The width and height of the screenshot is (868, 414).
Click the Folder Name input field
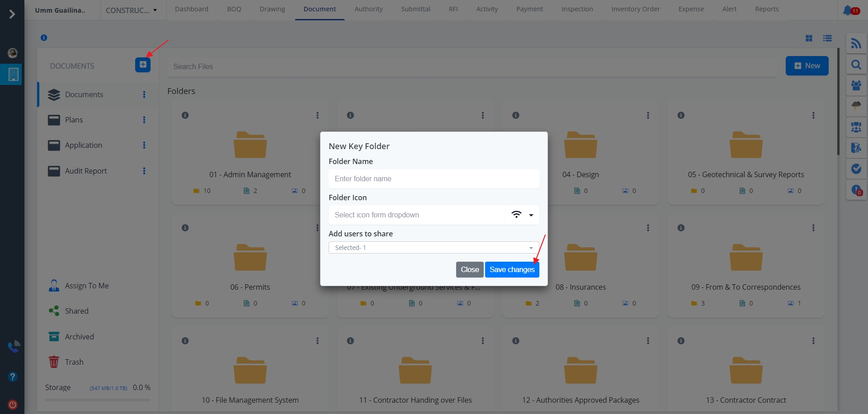coord(434,179)
